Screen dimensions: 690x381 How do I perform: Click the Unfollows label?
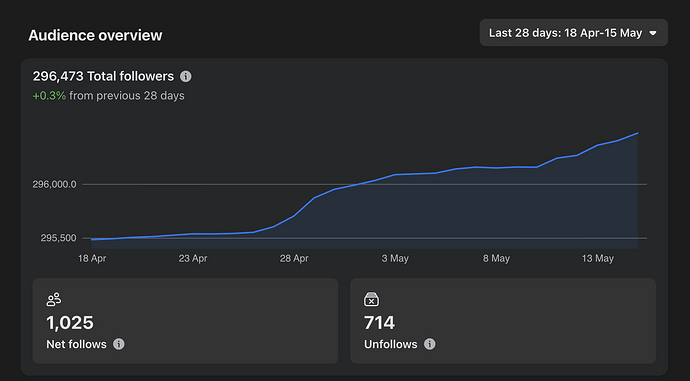coord(391,344)
